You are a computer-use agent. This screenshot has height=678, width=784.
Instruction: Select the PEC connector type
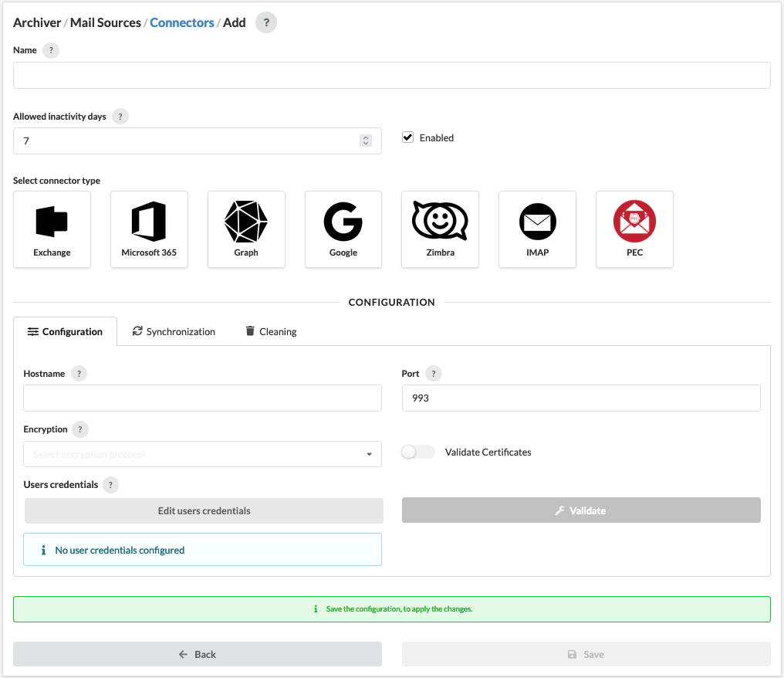tap(634, 229)
